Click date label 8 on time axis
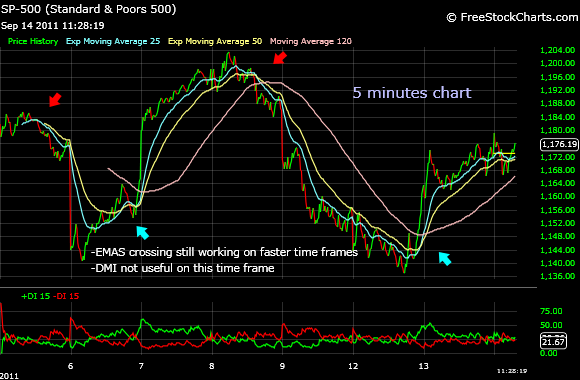The width and height of the screenshot is (580, 380). click(212, 366)
